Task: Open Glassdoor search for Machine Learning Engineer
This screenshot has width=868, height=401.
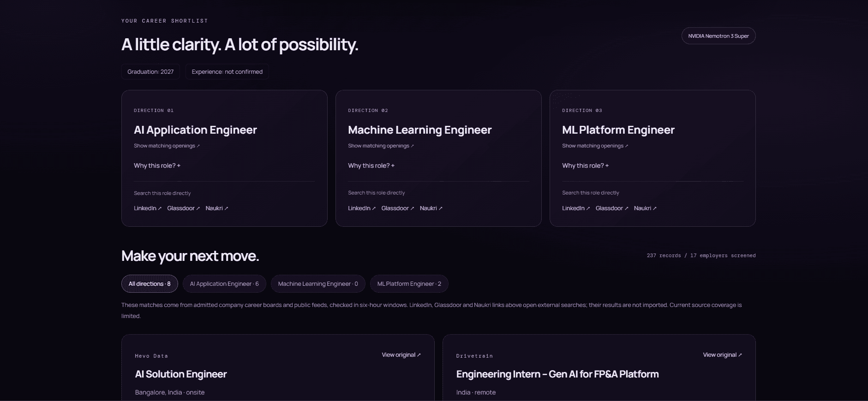Action: coord(397,208)
